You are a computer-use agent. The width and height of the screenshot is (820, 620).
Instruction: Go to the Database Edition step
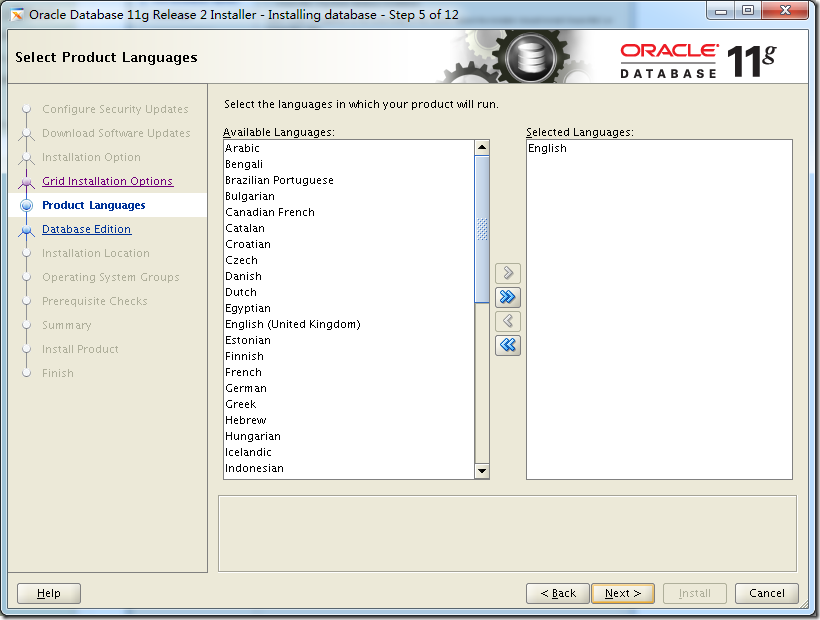coord(86,229)
